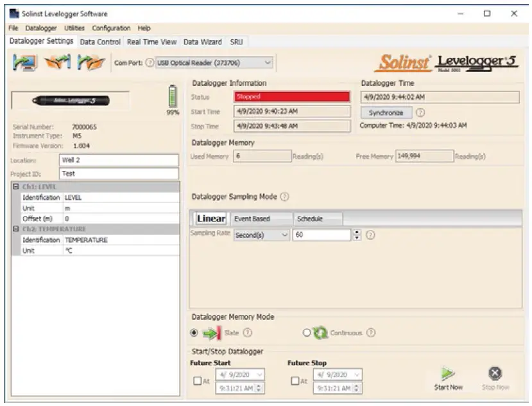Click the Project ID field containing Test
The image size is (532, 406).
pos(119,173)
